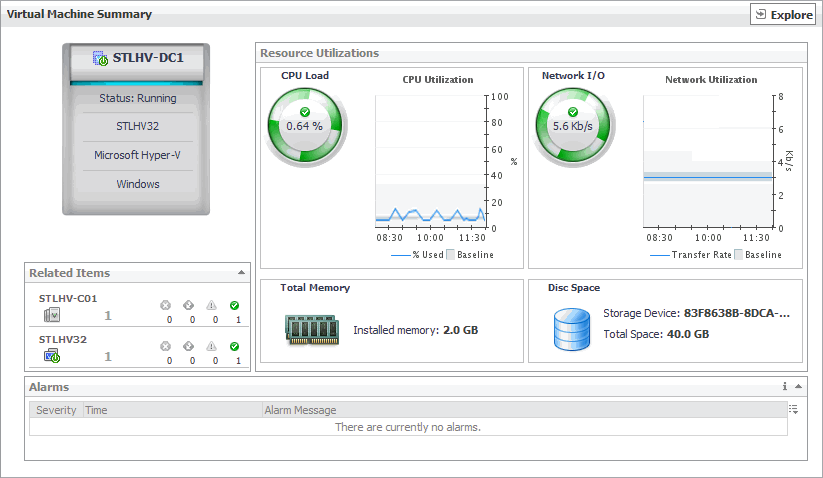This screenshot has height=478, width=823.
Task: Click the 0.64 % CPU load value
Action: click(x=304, y=126)
